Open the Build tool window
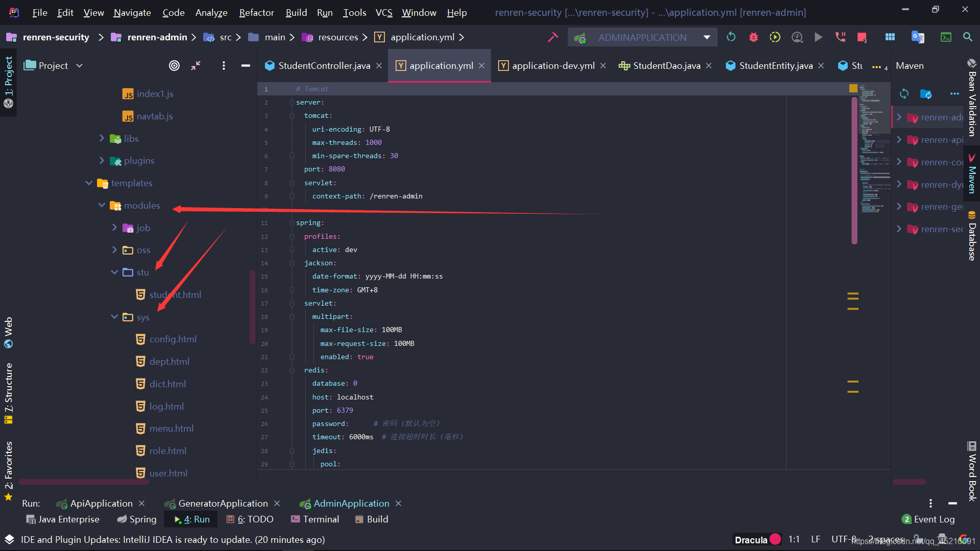The height and width of the screenshot is (551, 980). [372, 519]
